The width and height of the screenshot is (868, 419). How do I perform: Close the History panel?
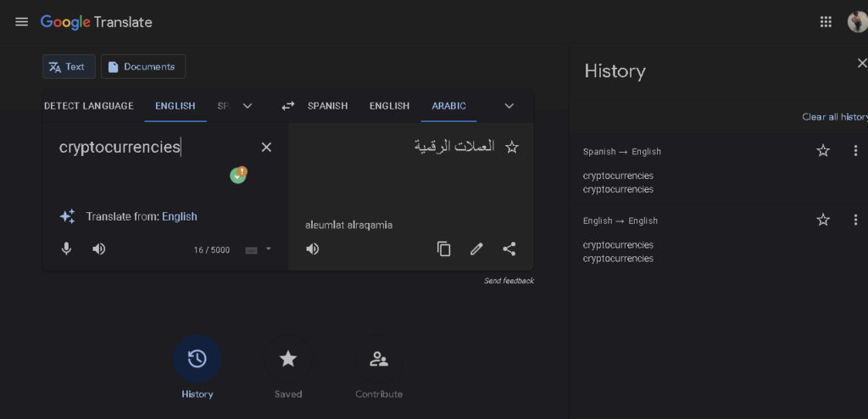click(x=861, y=63)
